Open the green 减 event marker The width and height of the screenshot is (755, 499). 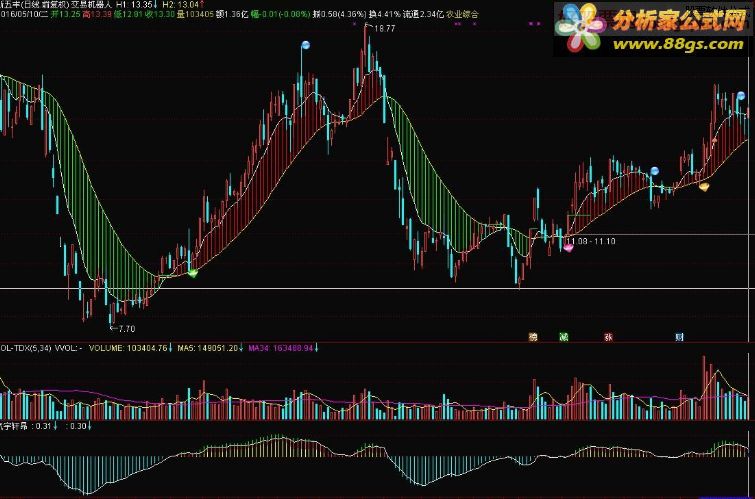click(563, 337)
